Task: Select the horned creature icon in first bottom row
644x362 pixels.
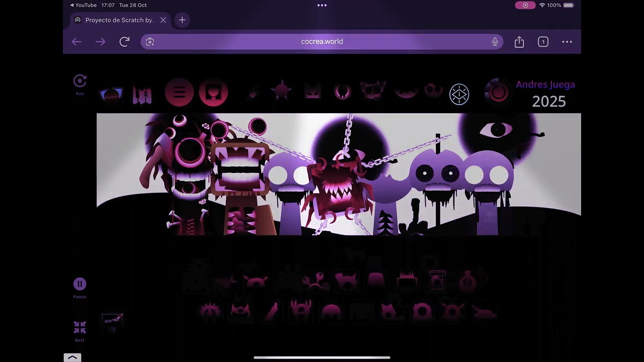Action: point(256,283)
